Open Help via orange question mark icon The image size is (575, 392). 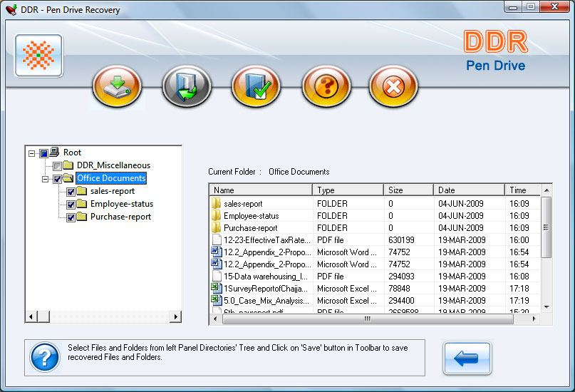[x=326, y=86]
